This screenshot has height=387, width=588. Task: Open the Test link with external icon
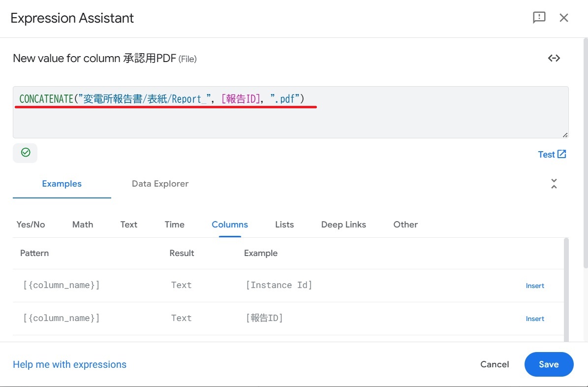552,154
